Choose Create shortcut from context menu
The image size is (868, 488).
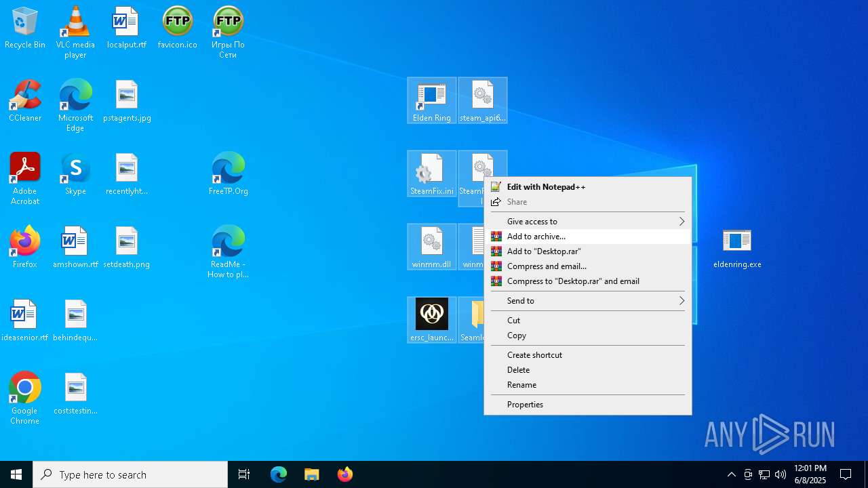587,355
